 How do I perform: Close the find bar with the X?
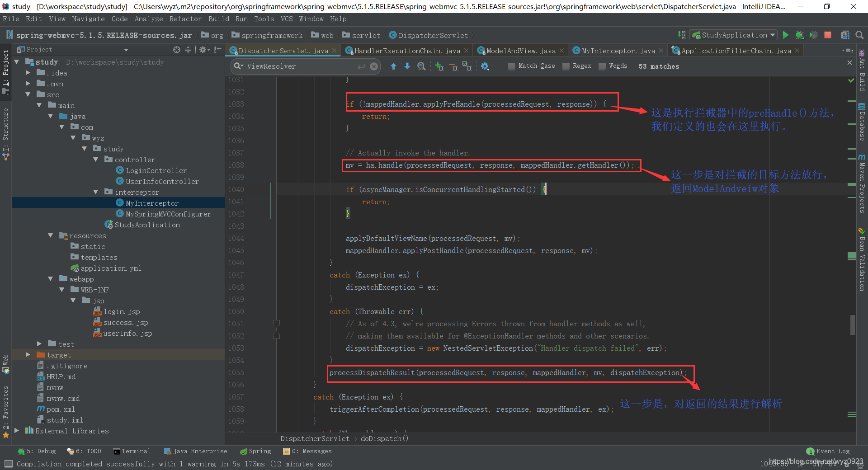pyautogui.click(x=849, y=63)
